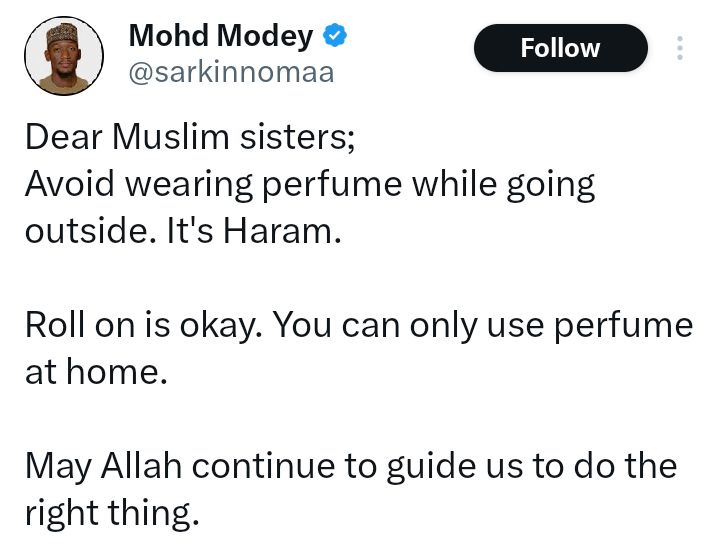Click the word "Avoid" in the tweet
720x546 pixels.
pyautogui.click(x=66, y=184)
